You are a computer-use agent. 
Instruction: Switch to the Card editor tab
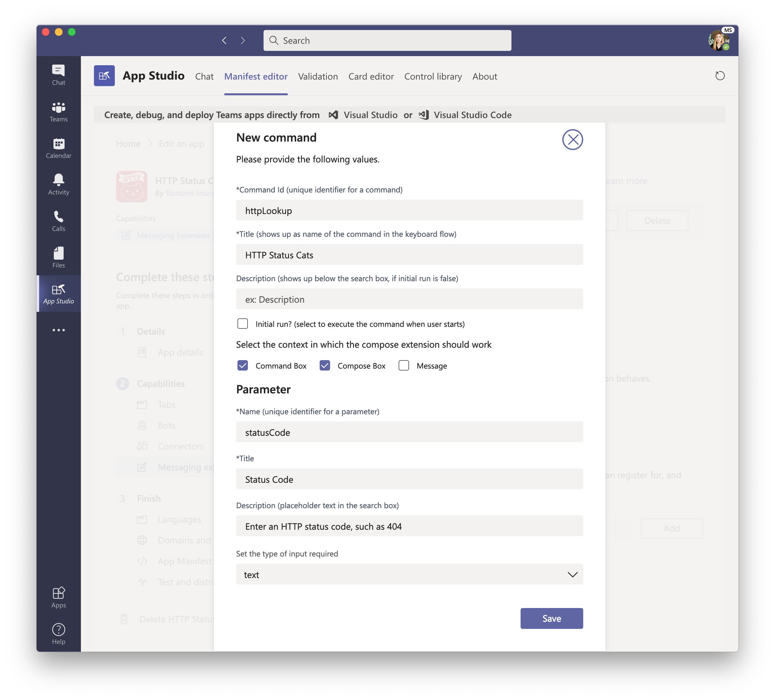371,77
